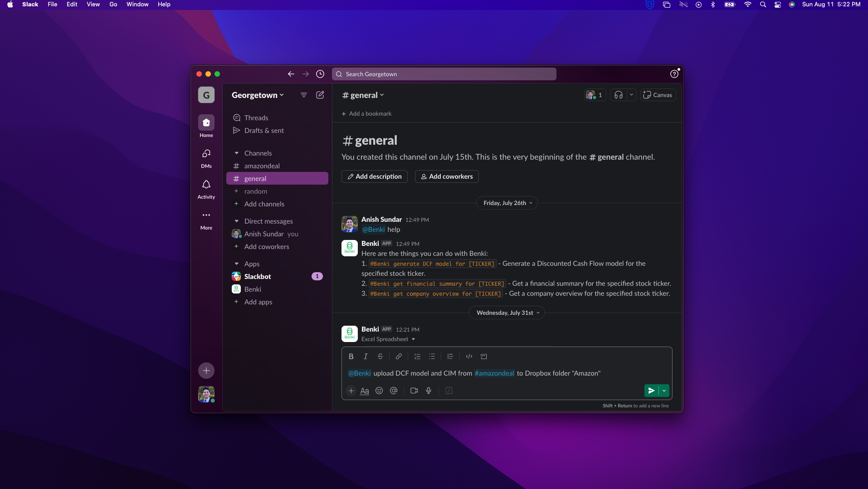Open the Edit menu in menu bar
Viewport: 868px width, 489px height.
[72, 5]
